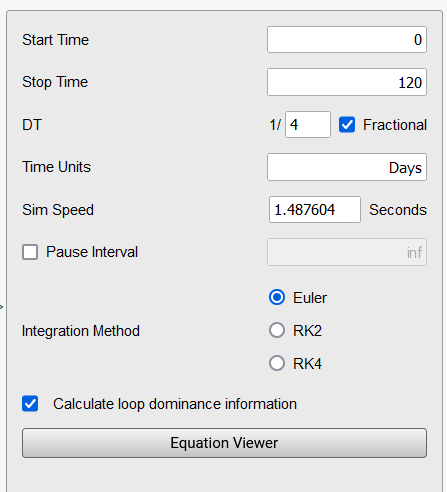Click the Start Time label

tap(55, 40)
